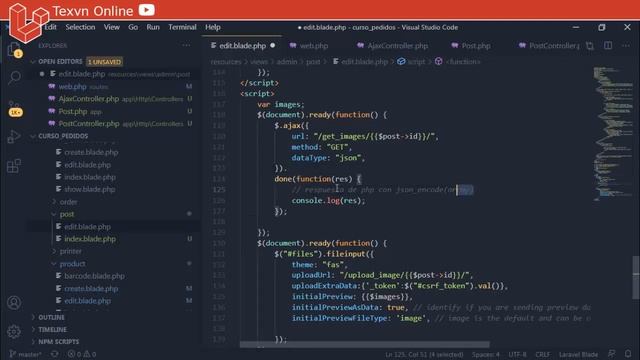The height and width of the screenshot is (360, 640).
Task: Click the Explorer more actions ellipsis
Action: coord(186,46)
